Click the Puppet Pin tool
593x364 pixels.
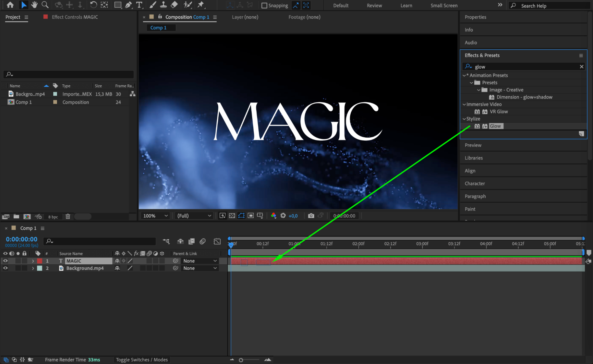pos(201,5)
